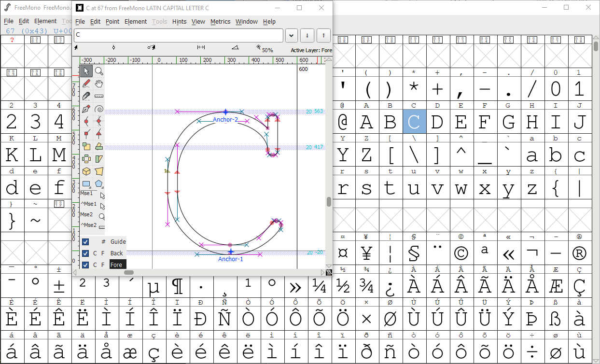
Task: Select the Hand scrolling tool
Action: [98, 84]
